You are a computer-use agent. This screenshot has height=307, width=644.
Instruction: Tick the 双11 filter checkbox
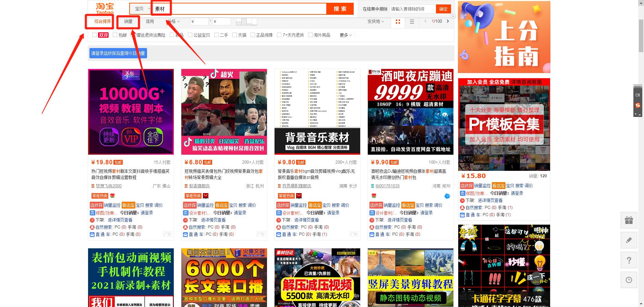95,35
